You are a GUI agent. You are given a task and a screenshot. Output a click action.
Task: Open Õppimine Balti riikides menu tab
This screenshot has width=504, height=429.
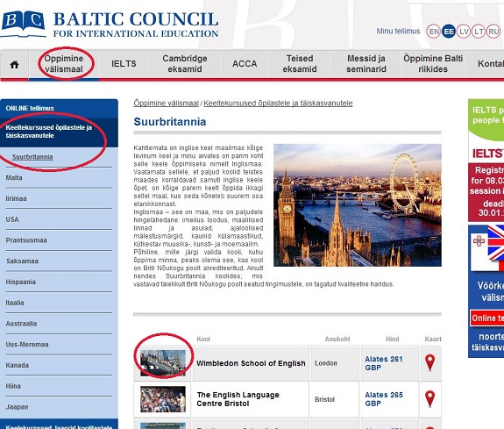tap(433, 64)
